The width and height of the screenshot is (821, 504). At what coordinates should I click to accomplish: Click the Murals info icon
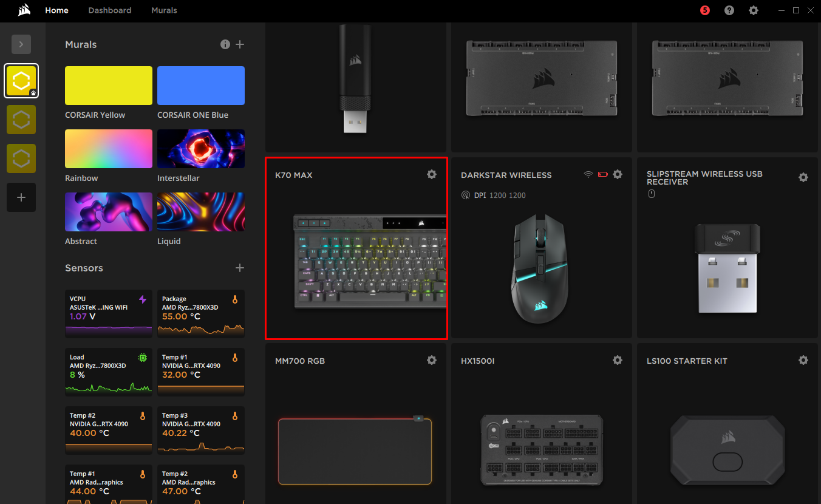(x=225, y=44)
